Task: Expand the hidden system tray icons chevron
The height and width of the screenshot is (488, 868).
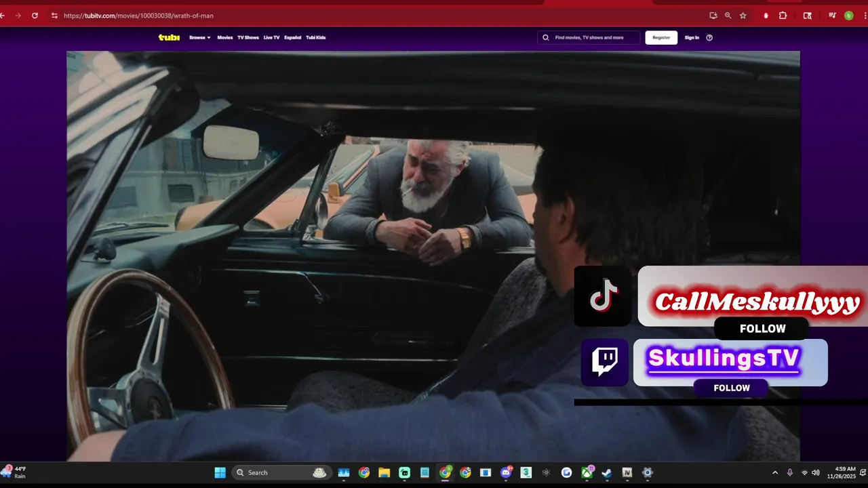Action: [x=775, y=472]
